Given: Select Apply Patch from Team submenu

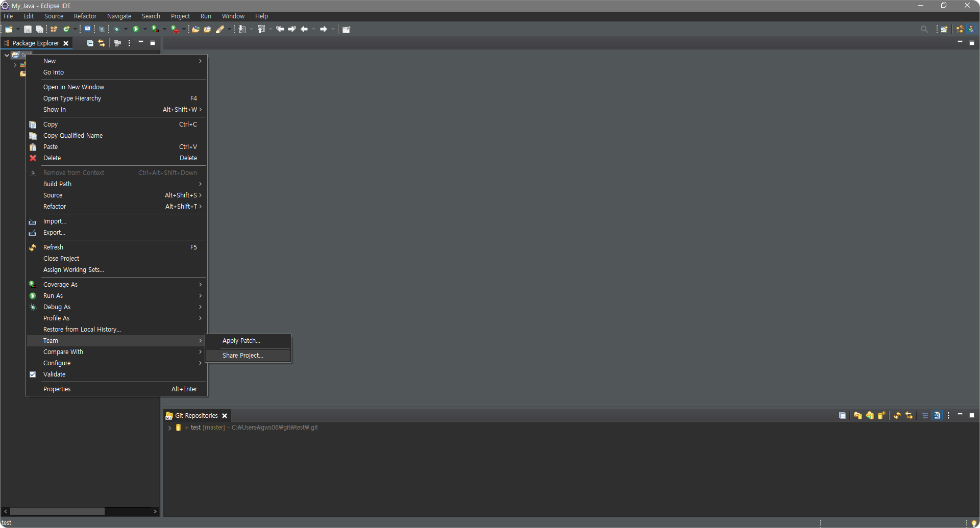Looking at the screenshot, I should [248, 341].
